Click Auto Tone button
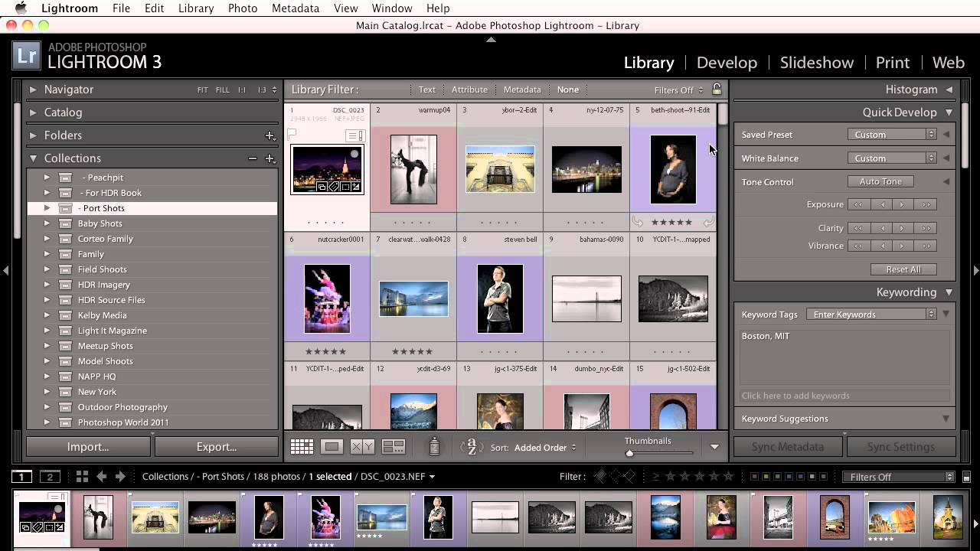The image size is (980, 551). point(880,181)
